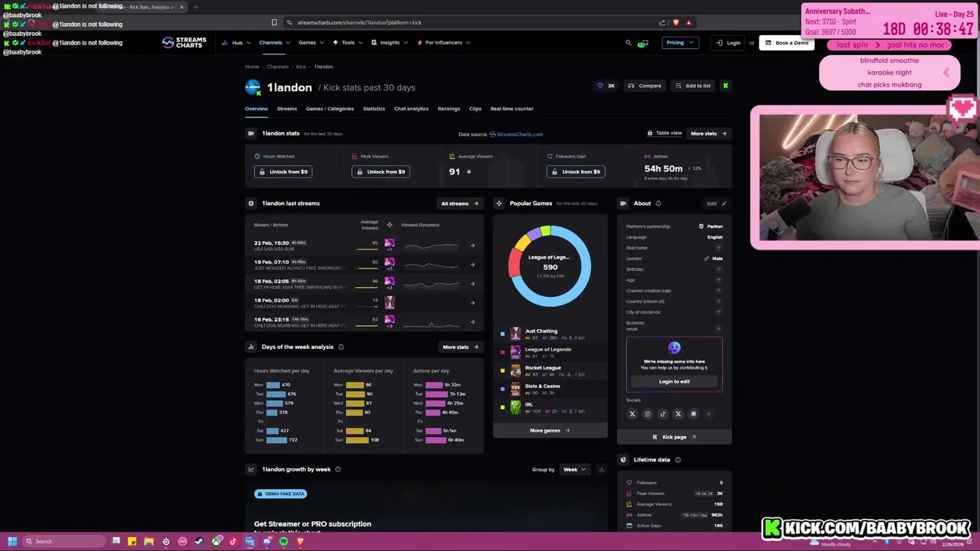Click the plus icon to add a social
This screenshot has height=551, width=980.
[709, 414]
